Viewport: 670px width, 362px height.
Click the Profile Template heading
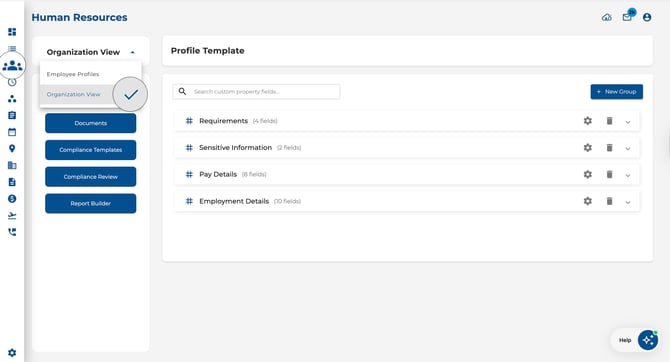tap(208, 50)
